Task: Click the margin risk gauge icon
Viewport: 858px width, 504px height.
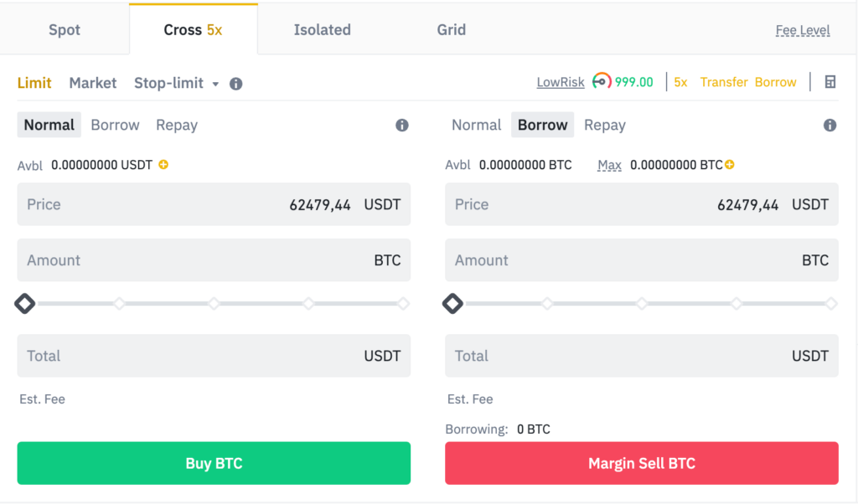Action: [600, 82]
